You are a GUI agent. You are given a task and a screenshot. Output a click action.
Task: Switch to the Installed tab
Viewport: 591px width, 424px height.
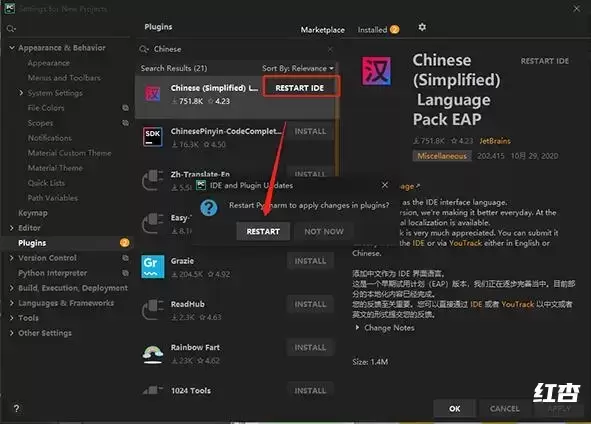click(372, 30)
